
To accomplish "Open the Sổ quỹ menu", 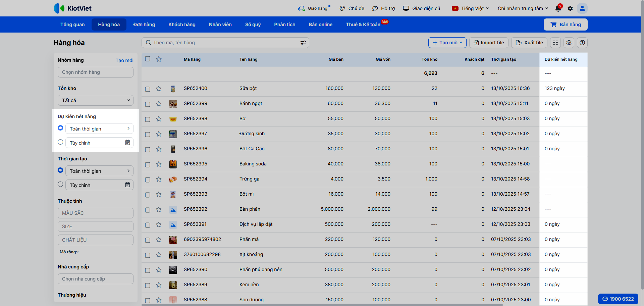I will pyautogui.click(x=253, y=24).
